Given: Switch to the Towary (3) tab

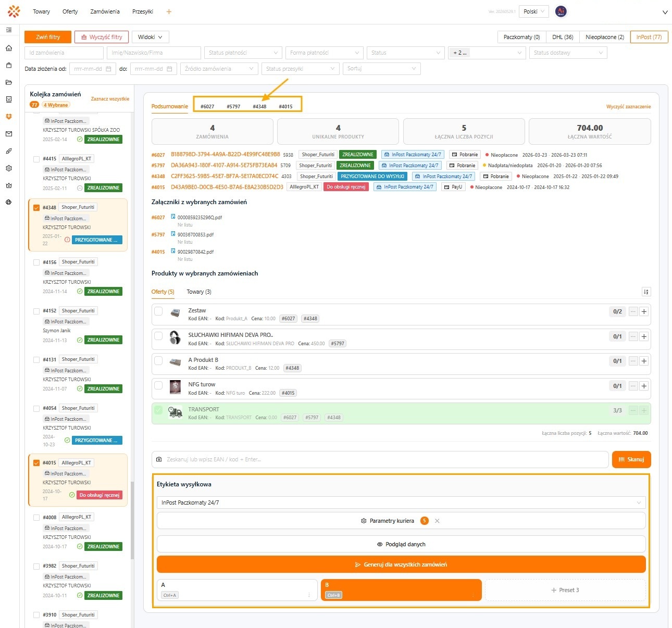Looking at the screenshot, I should (199, 292).
